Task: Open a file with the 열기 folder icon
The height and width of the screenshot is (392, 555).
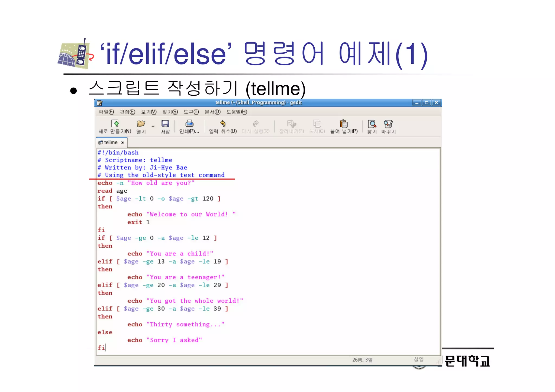Action: (141, 124)
